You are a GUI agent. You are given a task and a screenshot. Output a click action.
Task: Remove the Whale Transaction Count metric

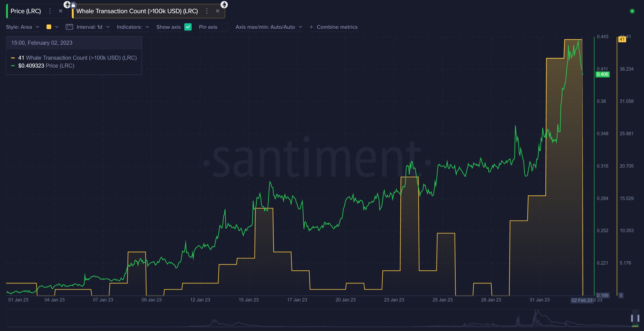pos(217,11)
